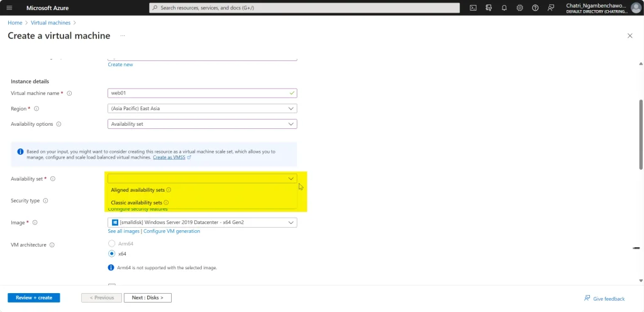Click info icon next to Region
The height and width of the screenshot is (312, 644).
click(36, 109)
